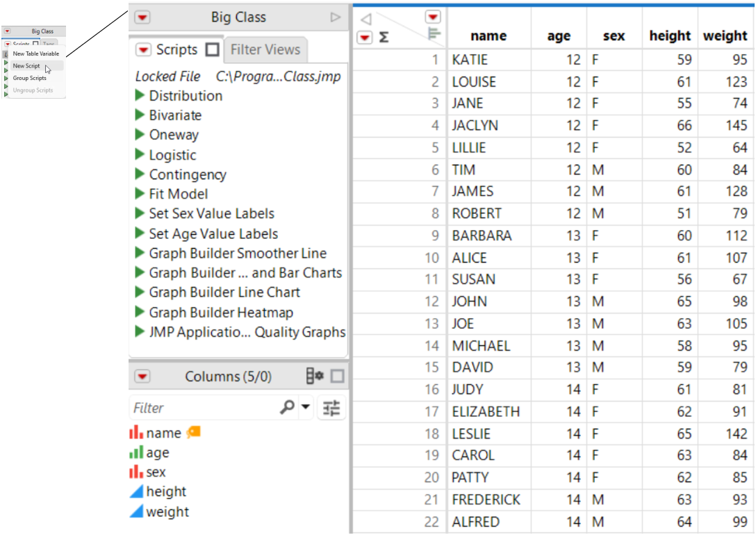Select the height column header
Image resolution: width=756 pixels, height=535 pixels.
pyautogui.click(x=670, y=36)
